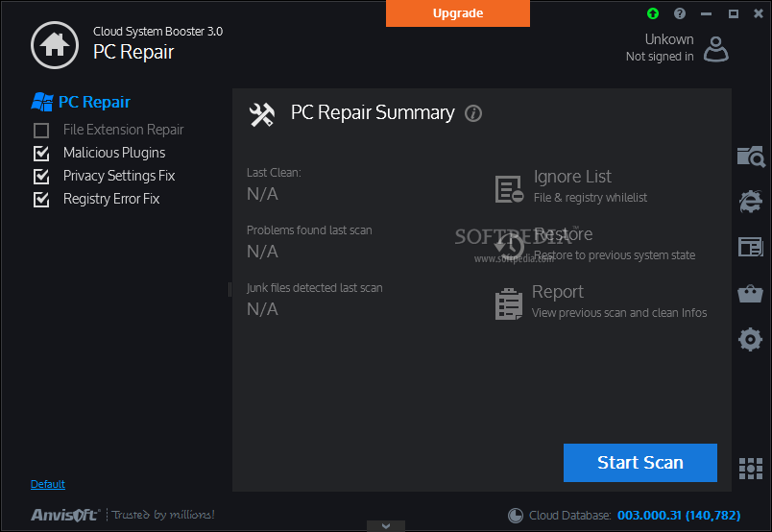
Task: Uncheck the Privacy Settings Fix checkbox
Action: coord(41,177)
